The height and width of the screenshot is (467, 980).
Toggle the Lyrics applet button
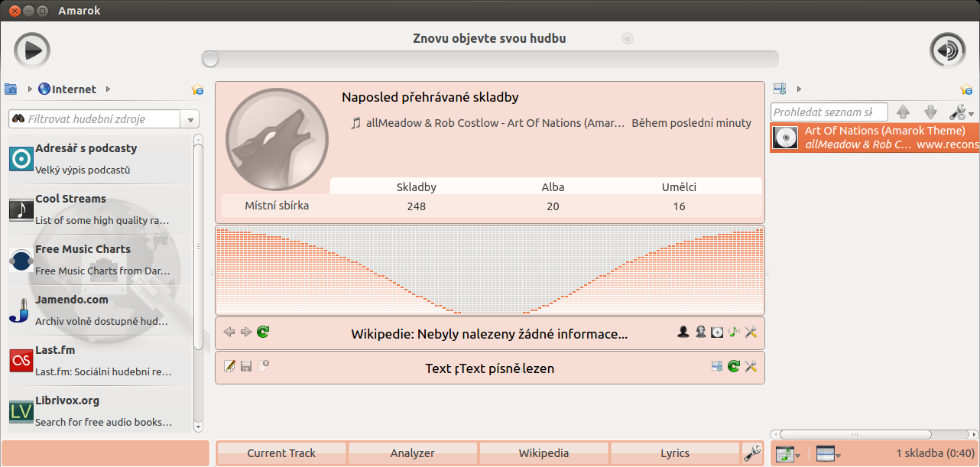[675, 453]
